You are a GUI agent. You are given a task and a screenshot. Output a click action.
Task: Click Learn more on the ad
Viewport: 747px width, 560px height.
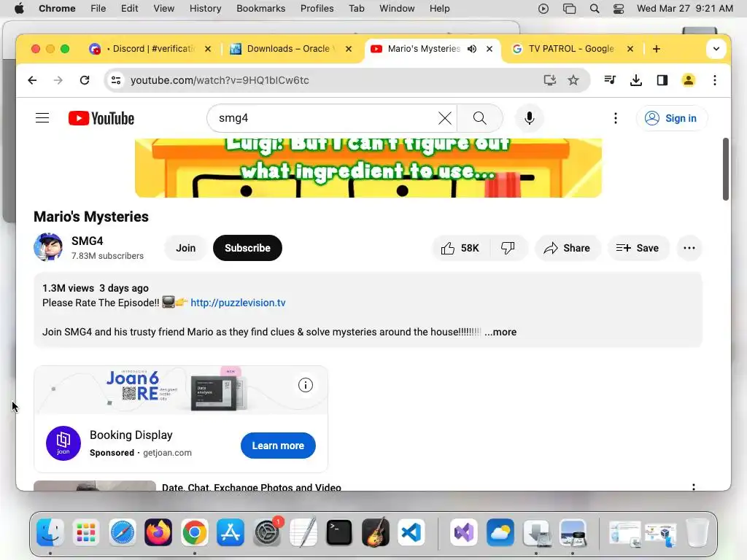(x=278, y=446)
